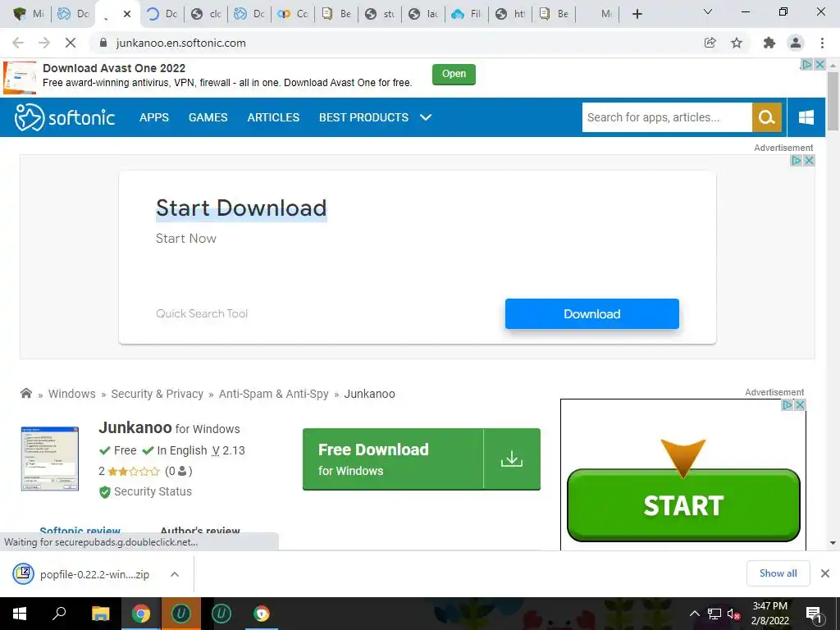Click the orange search magnifier button
This screenshot has height=630, width=840.
[767, 117]
